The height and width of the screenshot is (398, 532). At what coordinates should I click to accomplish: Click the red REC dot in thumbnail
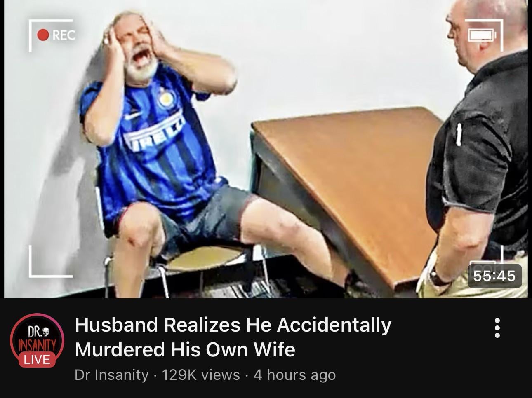coord(43,35)
